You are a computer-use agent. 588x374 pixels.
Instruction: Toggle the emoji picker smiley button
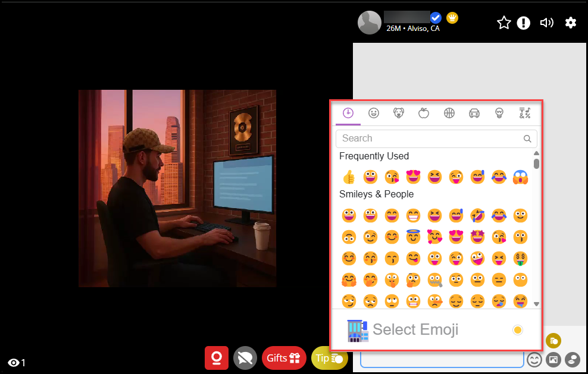[534, 360]
